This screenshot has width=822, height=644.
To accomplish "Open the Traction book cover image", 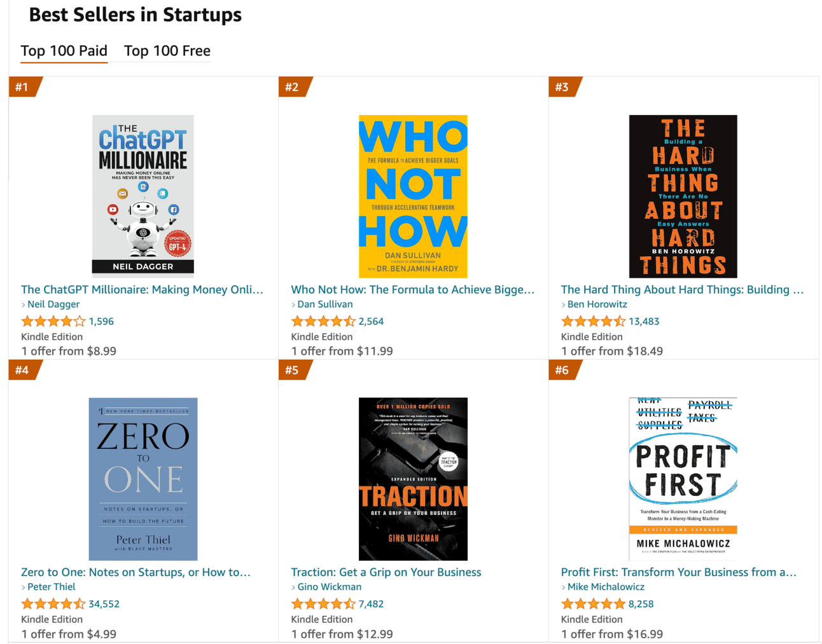I will point(413,479).
